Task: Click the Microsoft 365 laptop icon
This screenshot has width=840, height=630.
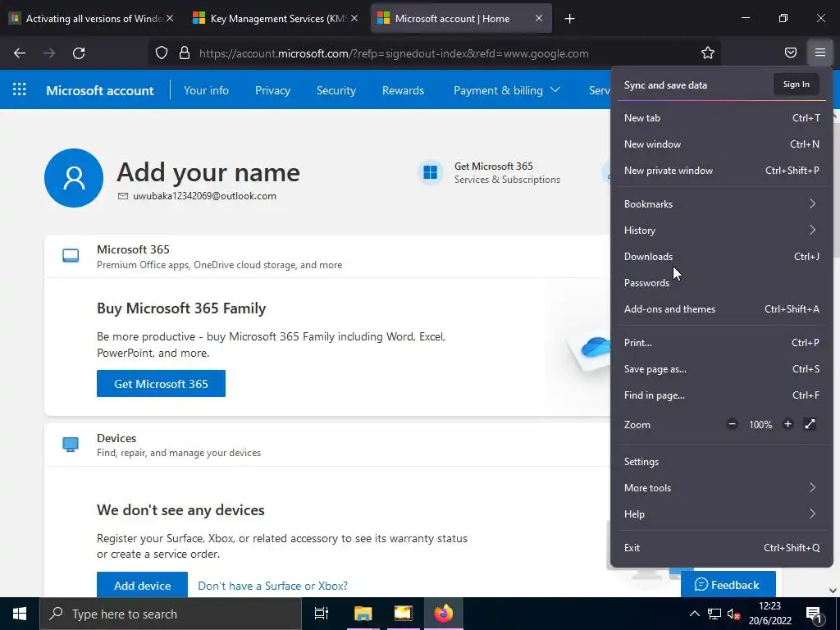Action: (71, 256)
